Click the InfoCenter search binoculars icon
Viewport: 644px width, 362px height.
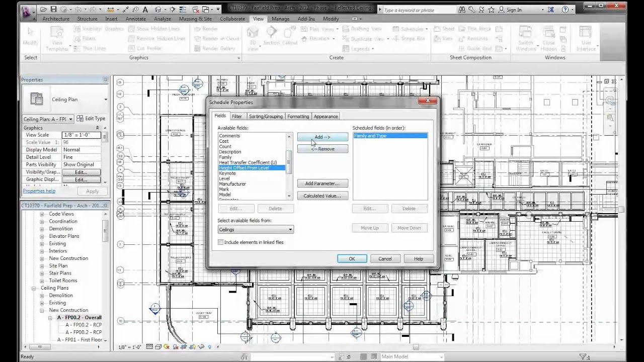(462, 10)
